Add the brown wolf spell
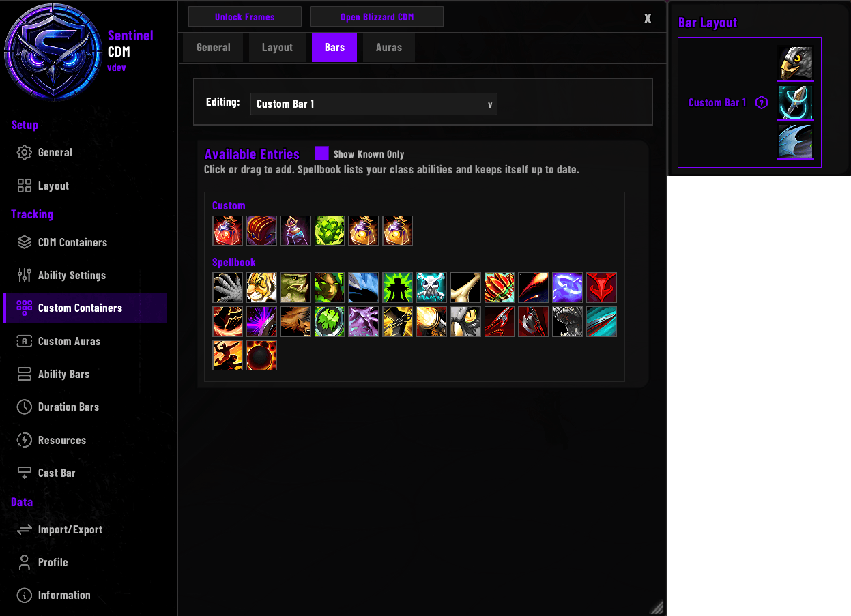The height and width of the screenshot is (616, 851). click(x=295, y=321)
